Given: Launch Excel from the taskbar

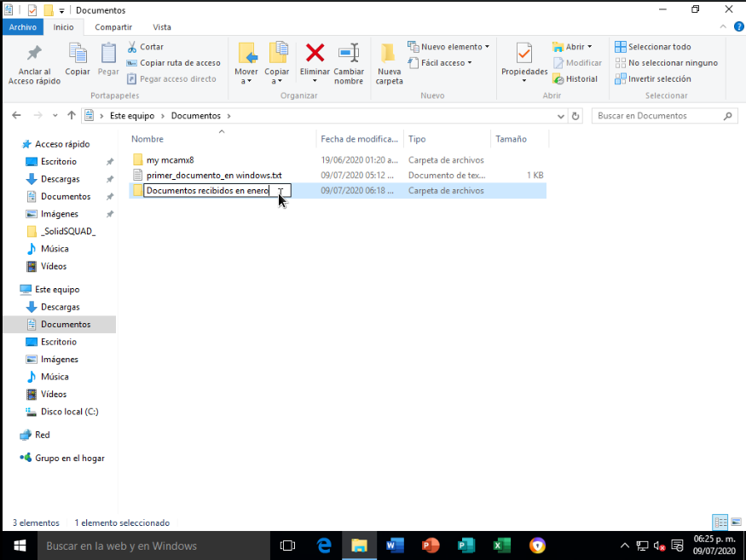Looking at the screenshot, I should pos(501,546).
